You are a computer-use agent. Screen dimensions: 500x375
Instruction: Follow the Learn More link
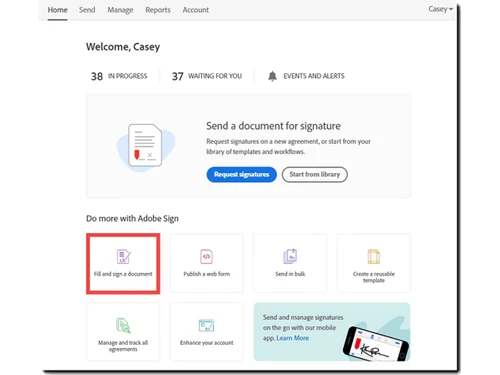coord(292,338)
